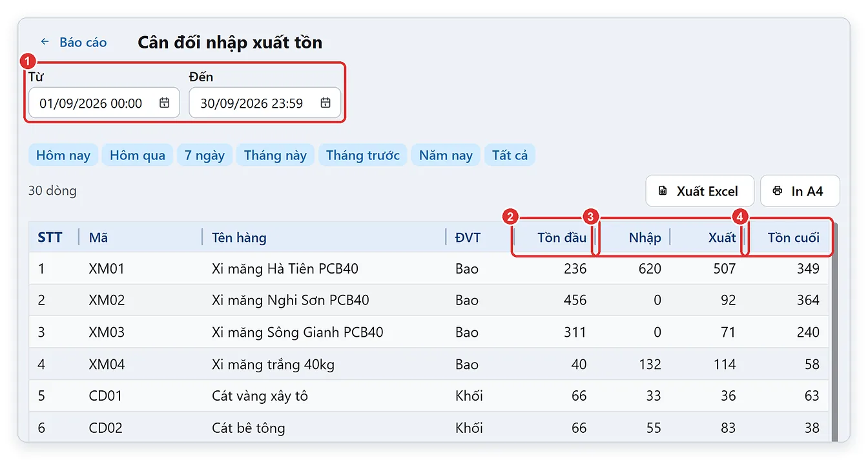The width and height of the screenshot is (868, 460).
Task: Click the code XM03 cell
Action: pyautogui.click(x=107, y=332)
